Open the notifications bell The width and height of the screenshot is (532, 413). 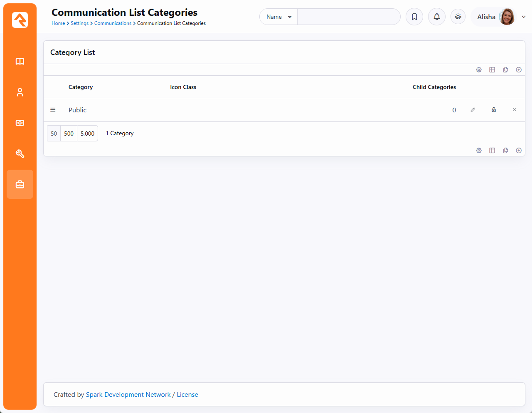tap(437, 17)
